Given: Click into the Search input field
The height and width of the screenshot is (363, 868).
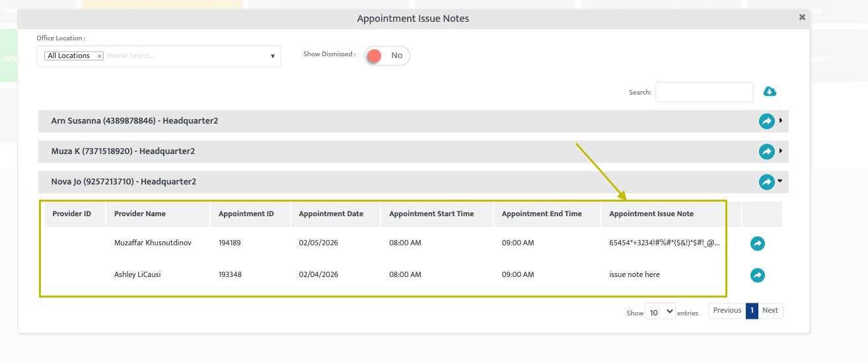Looking at the screenshot, I should pyautogui.click(x=704, y=93).
